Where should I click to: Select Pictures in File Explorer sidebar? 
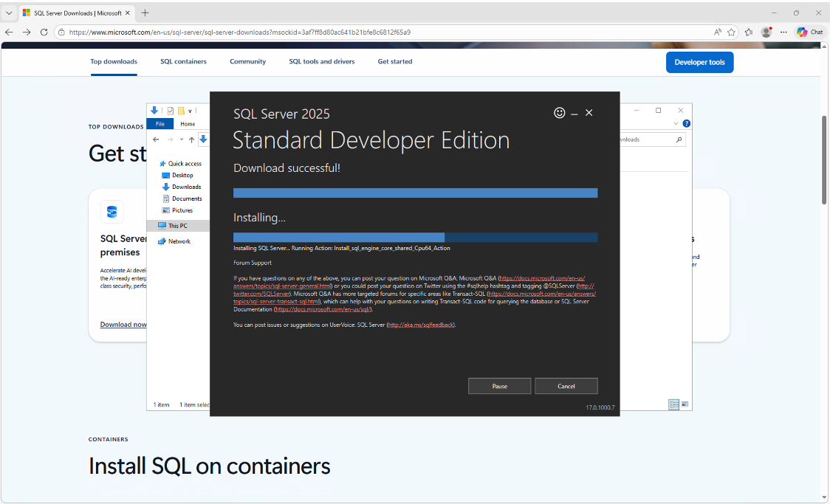(x=177, y=210)
